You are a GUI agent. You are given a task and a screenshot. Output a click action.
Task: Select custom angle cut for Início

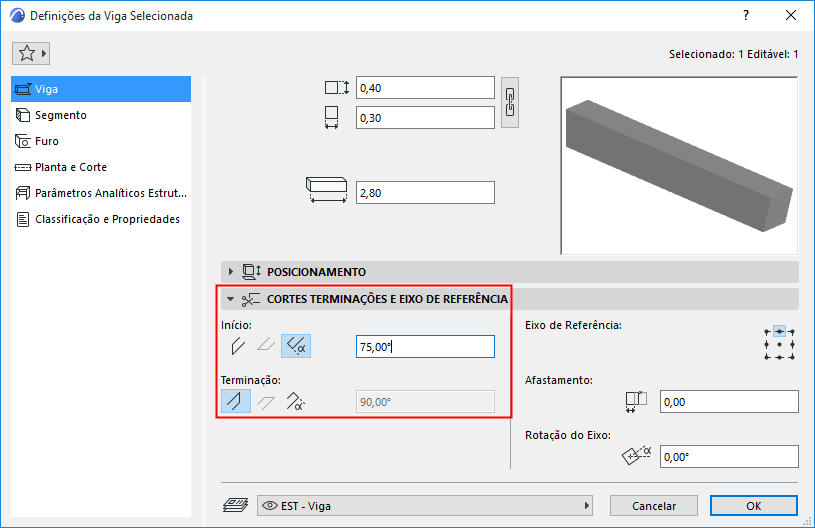[296, 346]
